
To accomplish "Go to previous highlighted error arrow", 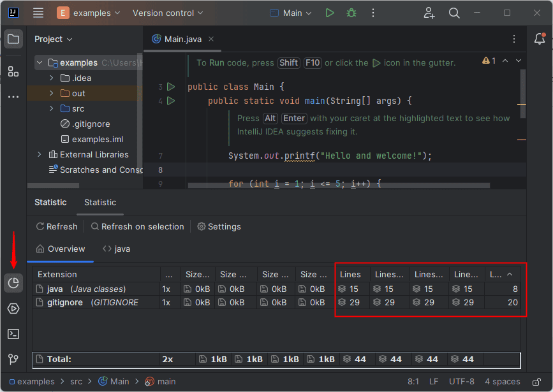I will (x=505, y=61).
